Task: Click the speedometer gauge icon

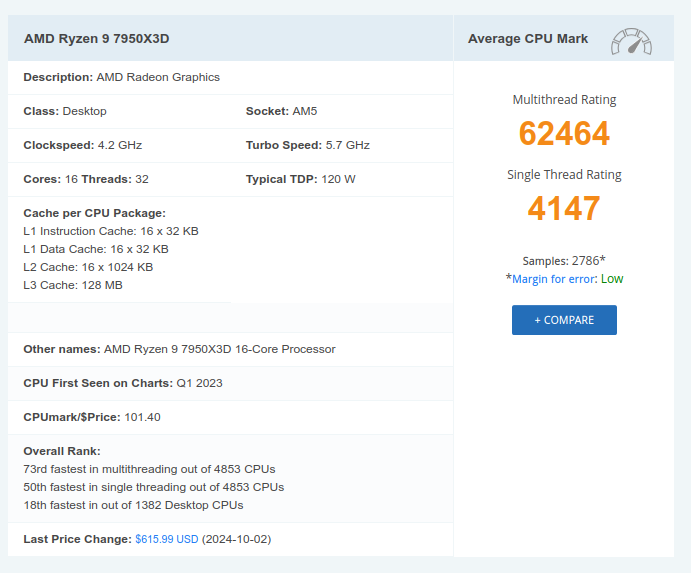Action: (x=631, y=42)
